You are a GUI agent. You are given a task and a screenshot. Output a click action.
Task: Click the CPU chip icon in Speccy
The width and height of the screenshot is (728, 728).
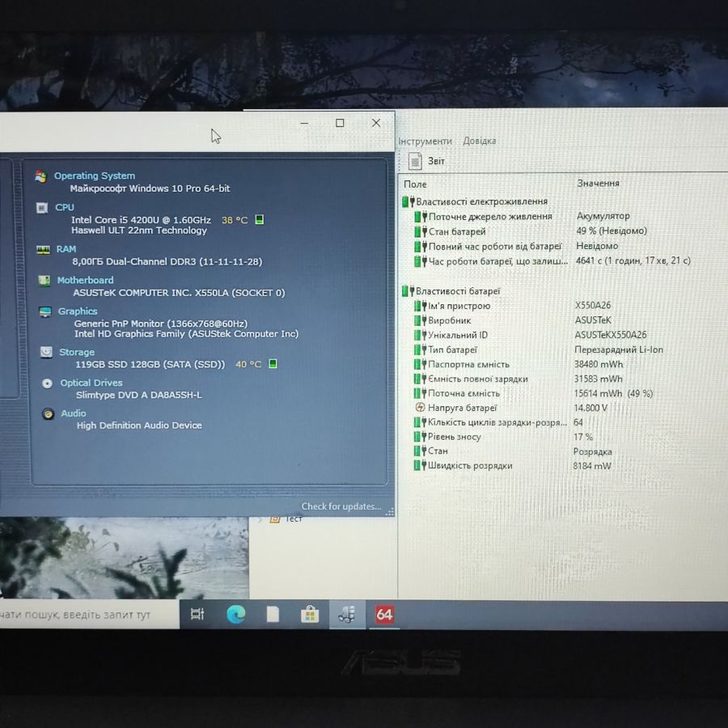[x=42, y=208]
